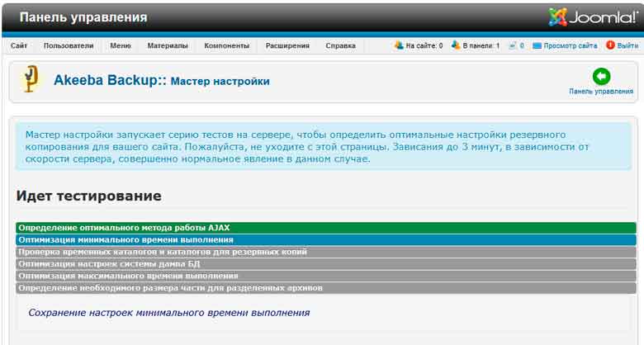Click the Akeeba Backup clamp logo icon
644x345 pixels.
[x=31, y=79]
